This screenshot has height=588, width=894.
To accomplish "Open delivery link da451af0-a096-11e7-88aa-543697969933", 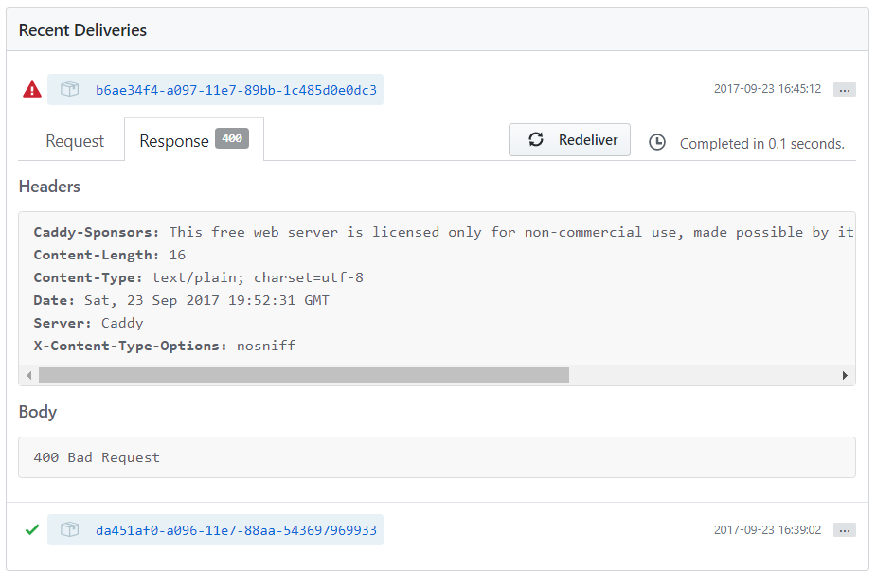I will [x=236, y=529].
